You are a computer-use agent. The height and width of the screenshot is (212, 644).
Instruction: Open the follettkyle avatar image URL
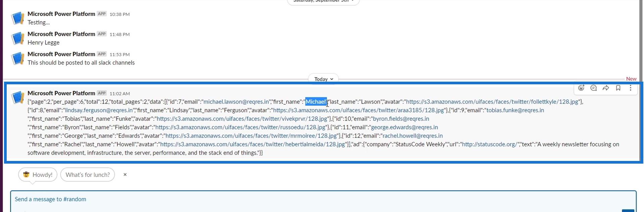click(x=492, y=102)
